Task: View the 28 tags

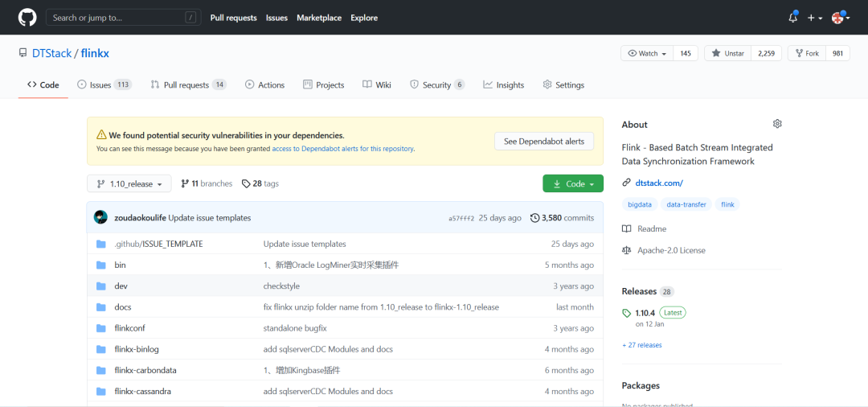Action: 260,184
